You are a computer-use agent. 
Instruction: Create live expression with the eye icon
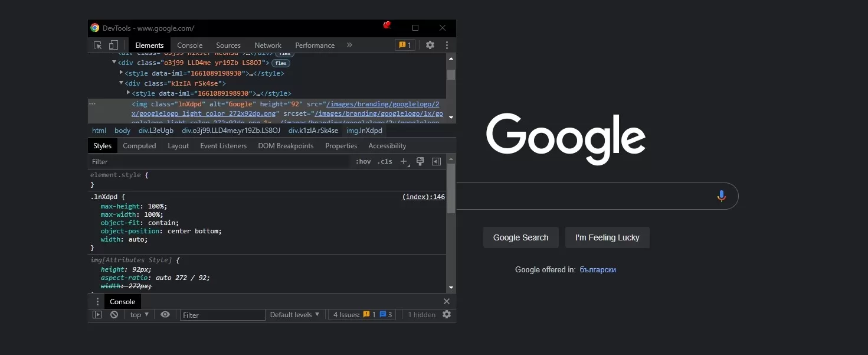(x=165, y=315)
